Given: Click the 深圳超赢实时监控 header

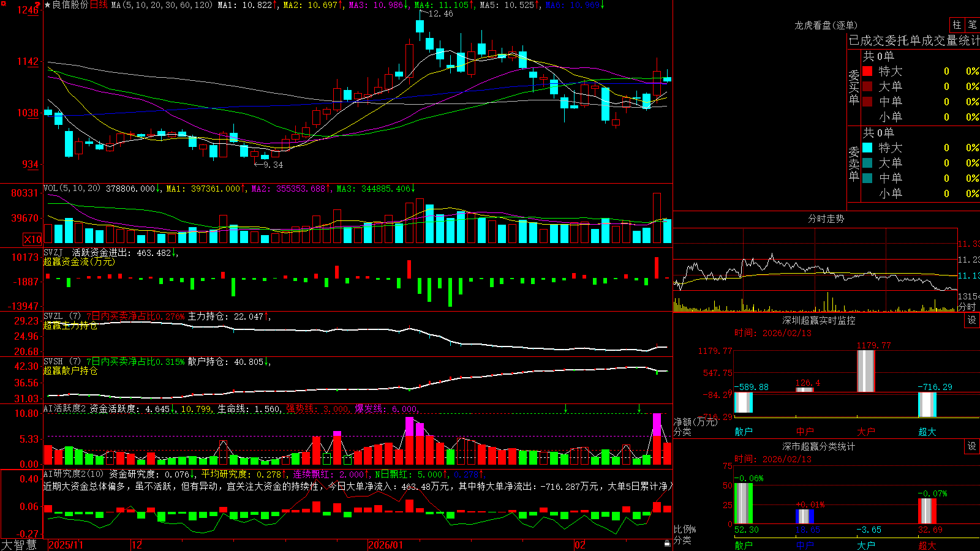Looking at the screenshot, I should [819, 320].
